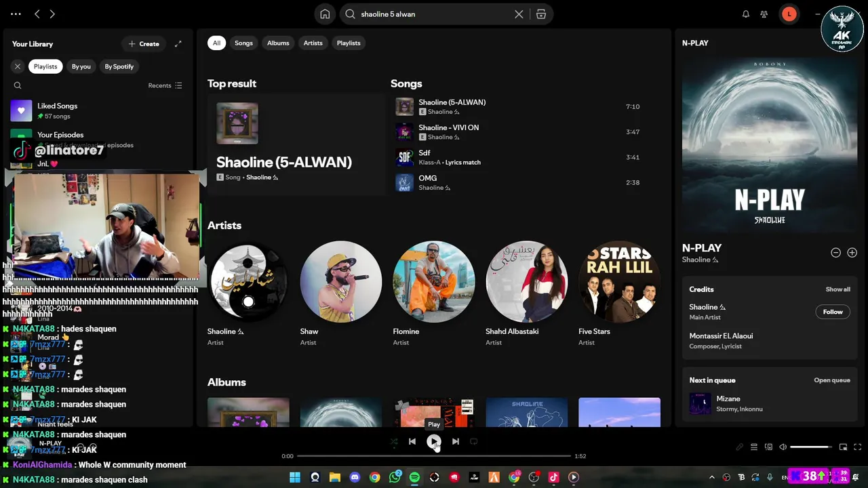Open the Liked Songs playlist

99,110
